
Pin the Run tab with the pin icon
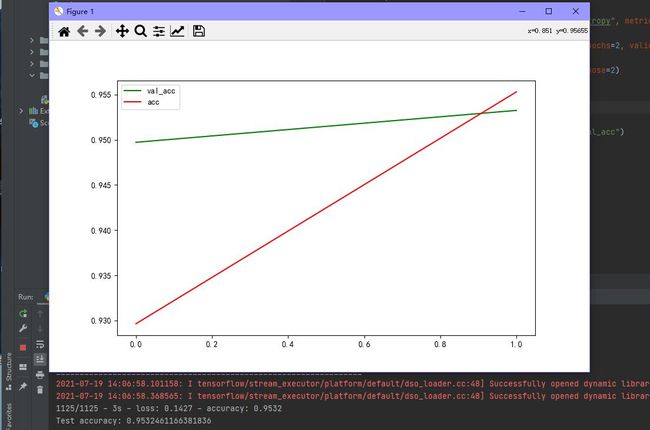click(23, 386)
